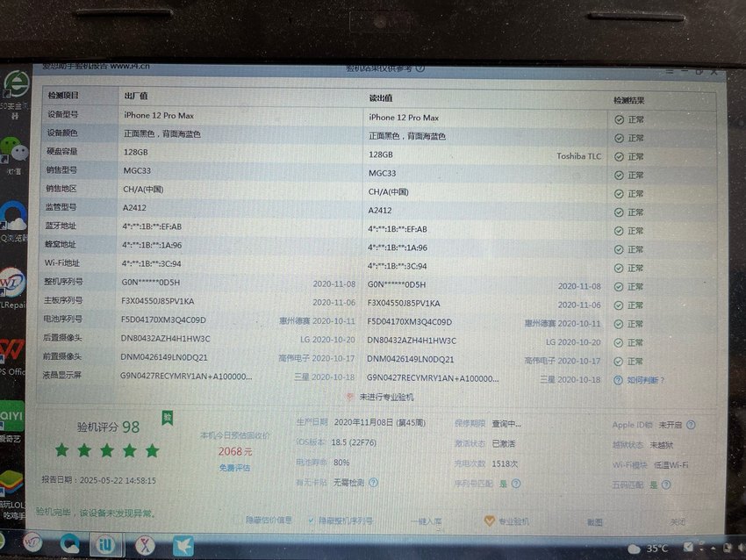
Task: Select factory value 'MGC33' cell
Action: [x=137, y=171]
